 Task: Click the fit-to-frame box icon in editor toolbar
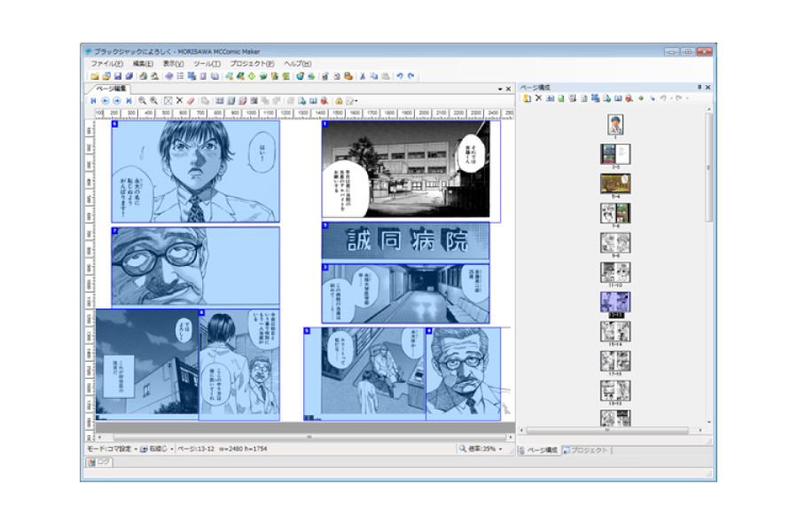click(x=168, y=101)
